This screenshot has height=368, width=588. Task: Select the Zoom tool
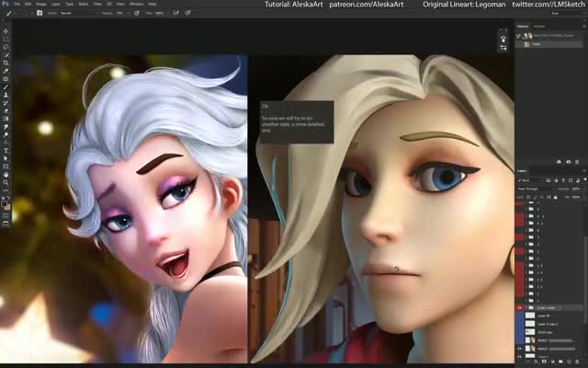pos(6,182)
